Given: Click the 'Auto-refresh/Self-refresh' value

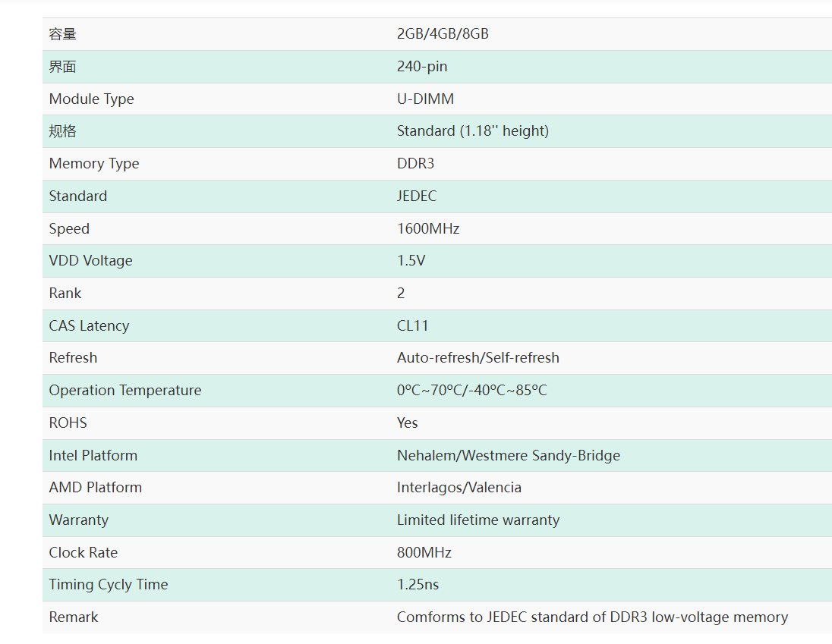Looking at the screenshot, I should [478, 358].
